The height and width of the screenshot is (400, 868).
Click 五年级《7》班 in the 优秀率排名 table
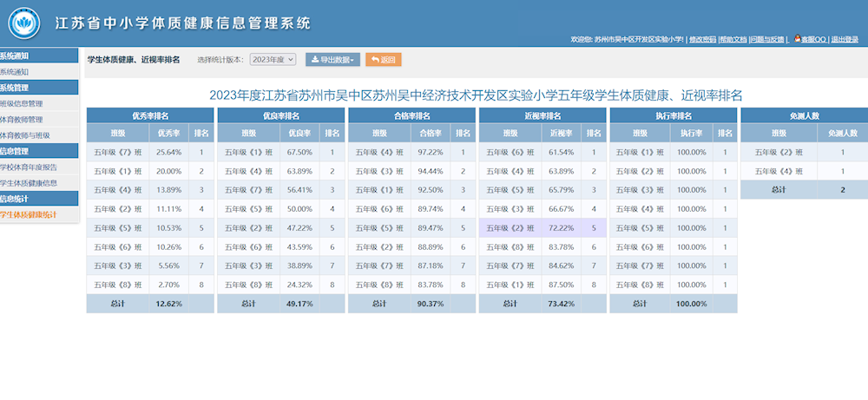tap(118, 152)
